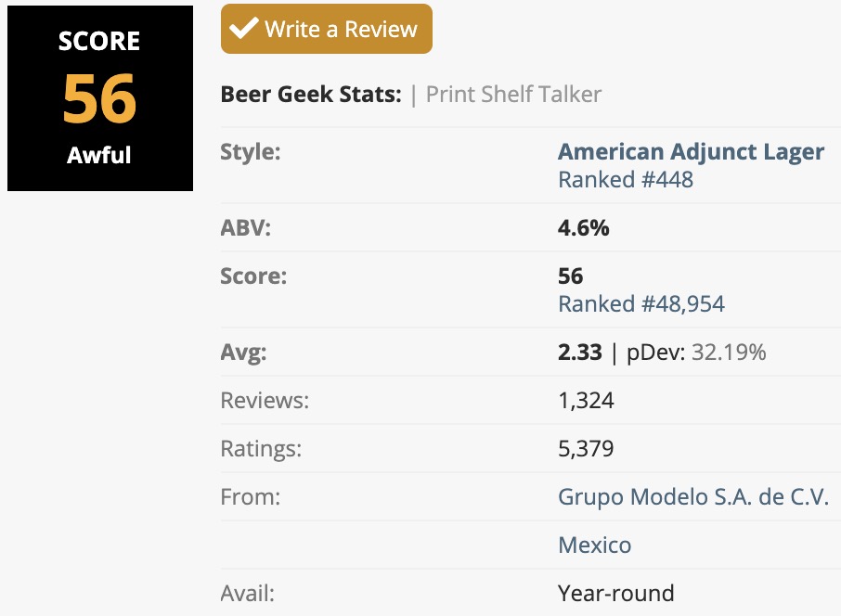Open the American Adjunct Lager style link
The height and width of the screenshot is (616, 841).
tap(691, 152)
